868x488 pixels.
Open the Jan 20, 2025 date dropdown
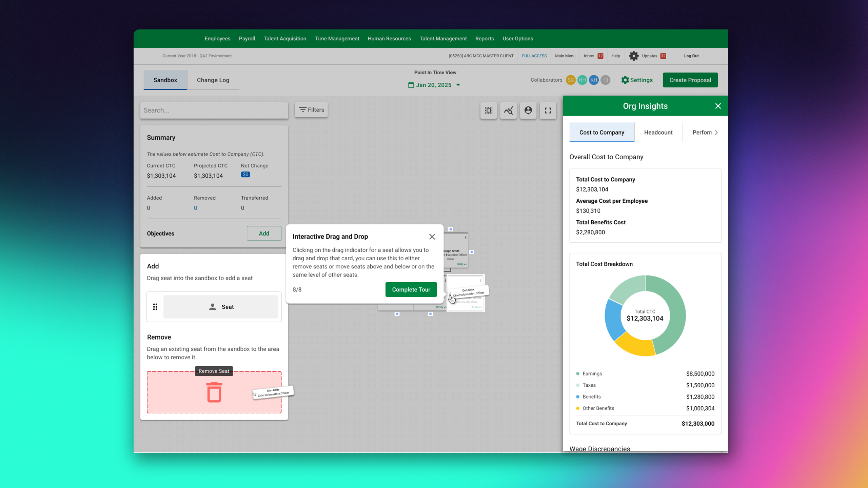[x=458, y=85]
